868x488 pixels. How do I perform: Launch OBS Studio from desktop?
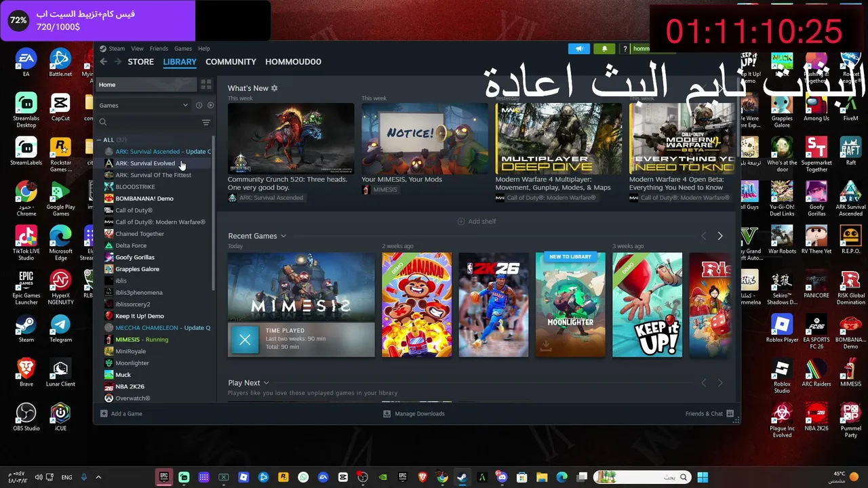[26, 417]
